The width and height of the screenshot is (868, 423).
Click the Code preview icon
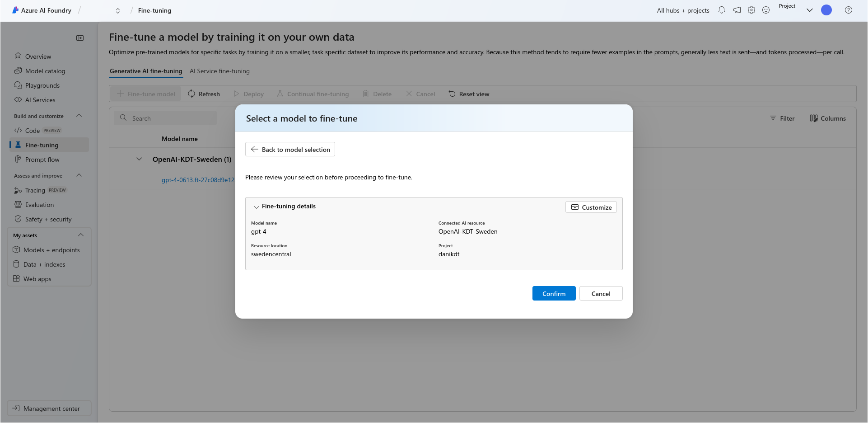[18, 131]
